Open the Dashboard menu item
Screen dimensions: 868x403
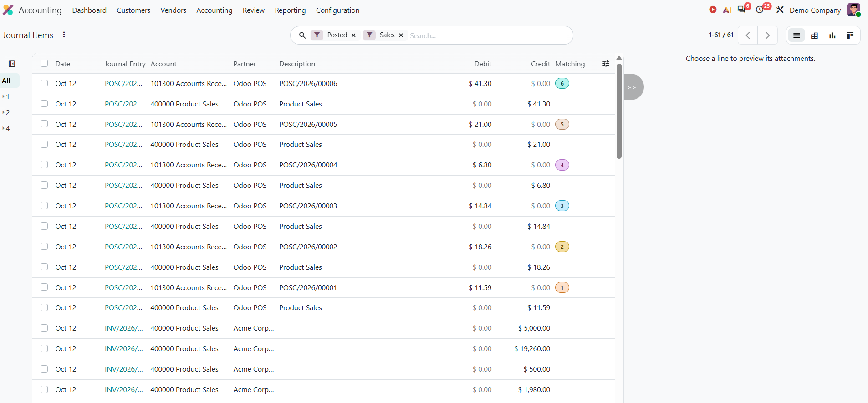pyautogui.click(x=89, y=10)
